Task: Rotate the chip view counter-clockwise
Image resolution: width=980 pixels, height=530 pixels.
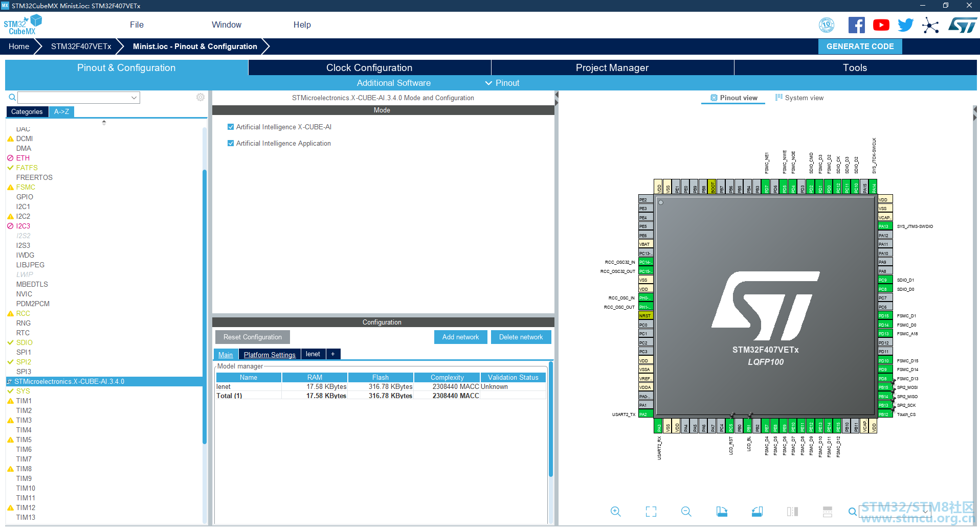Action: 758,512
